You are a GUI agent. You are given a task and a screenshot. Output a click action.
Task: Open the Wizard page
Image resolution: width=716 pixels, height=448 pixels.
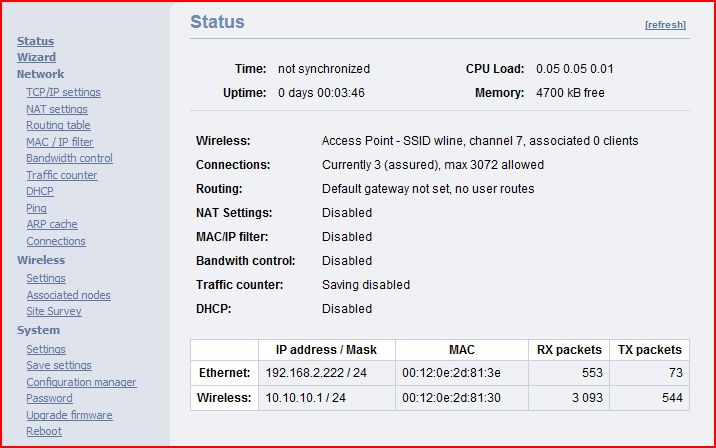pyautogui.click(x=36, y=58)
